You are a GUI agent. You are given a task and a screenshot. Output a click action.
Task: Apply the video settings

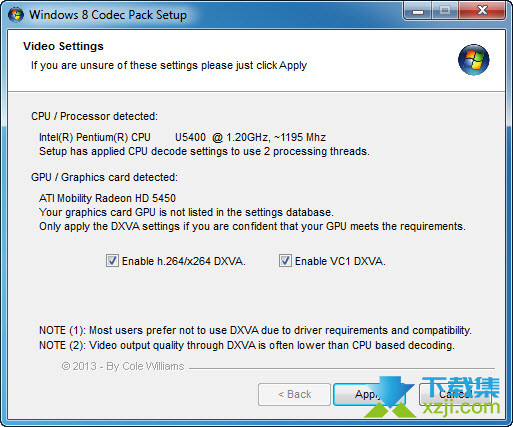tap(368, 394)
